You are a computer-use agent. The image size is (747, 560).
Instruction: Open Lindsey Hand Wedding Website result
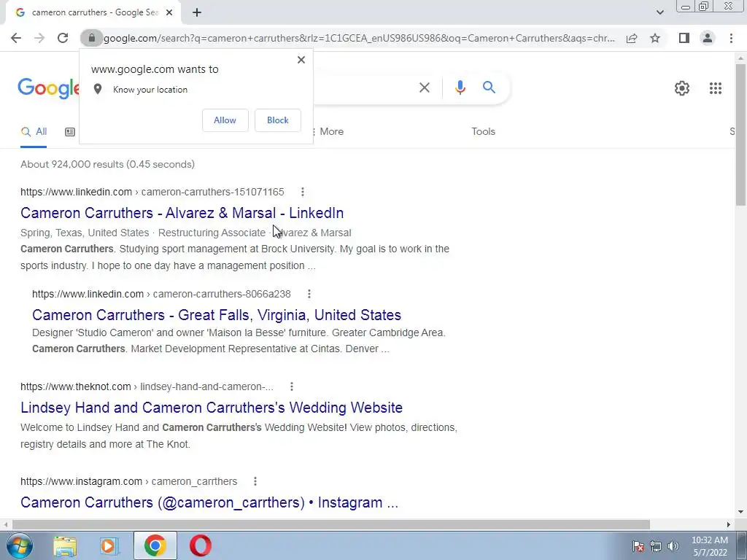tap(212, 408)
